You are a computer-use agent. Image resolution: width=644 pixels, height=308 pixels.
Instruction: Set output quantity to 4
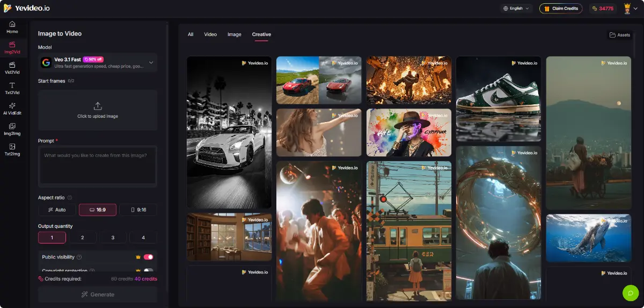143,237
